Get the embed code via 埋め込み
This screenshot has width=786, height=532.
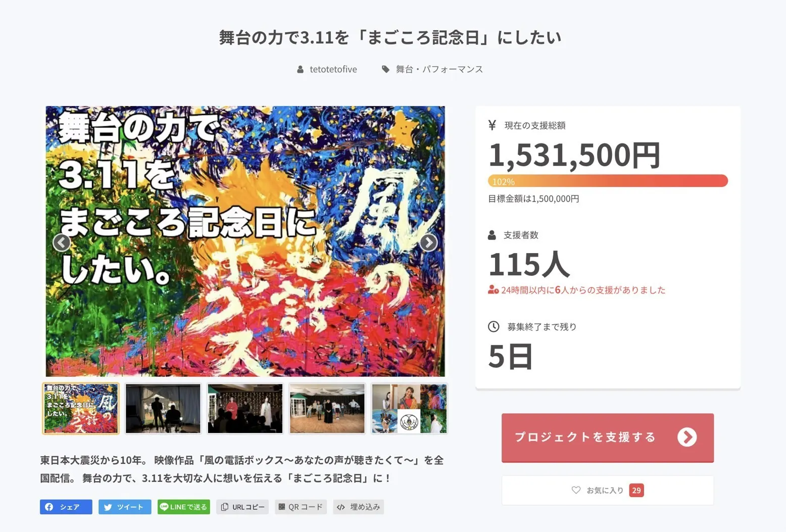(358, 507)
